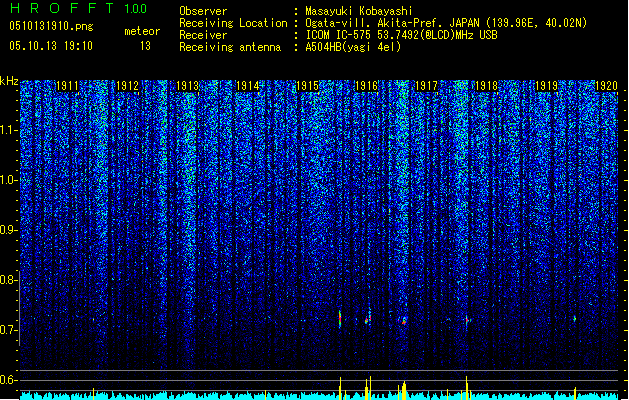Click the 1913 time marker
Viewport: 629px width, 400px height.
point(187,86)
